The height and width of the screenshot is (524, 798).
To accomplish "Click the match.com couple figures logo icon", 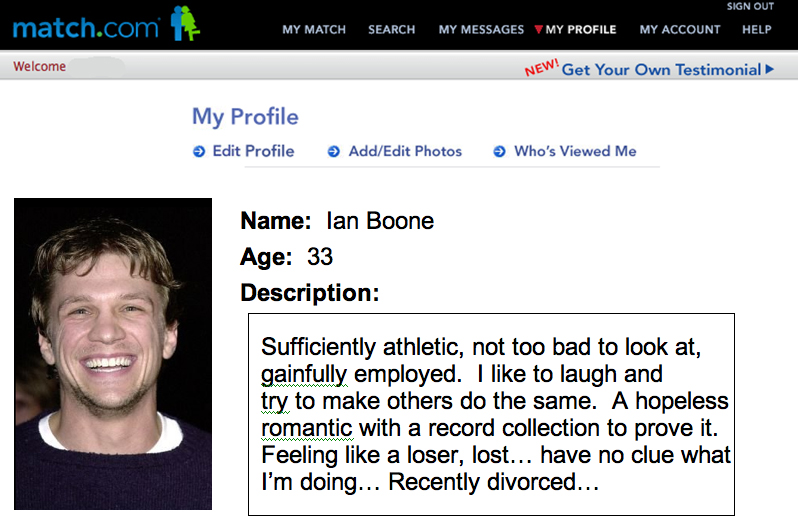I will click(x=185, y=23).
